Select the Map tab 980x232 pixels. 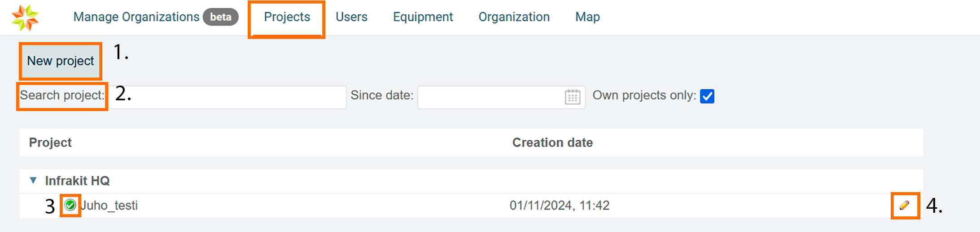point(587,17)
